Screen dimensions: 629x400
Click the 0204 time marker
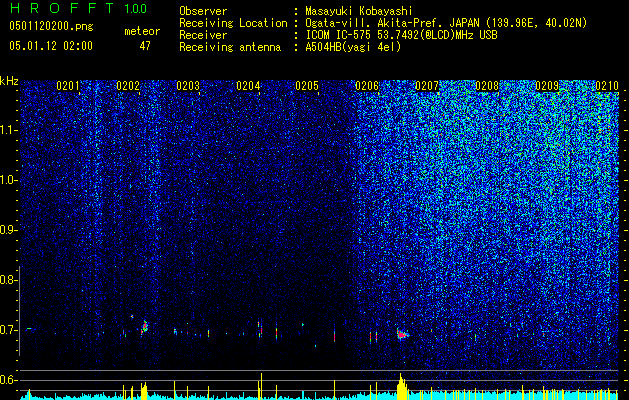click(248, 86)
